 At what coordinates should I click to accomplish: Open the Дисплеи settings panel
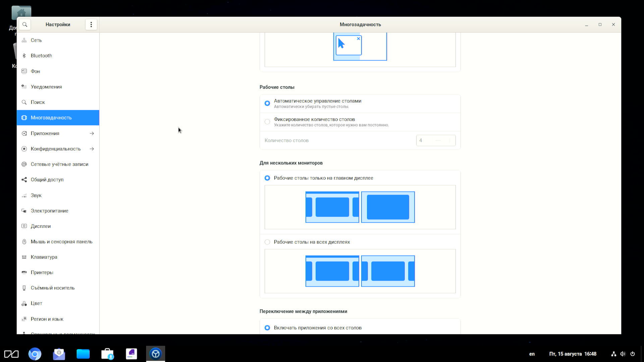click(x=41, y=226)
